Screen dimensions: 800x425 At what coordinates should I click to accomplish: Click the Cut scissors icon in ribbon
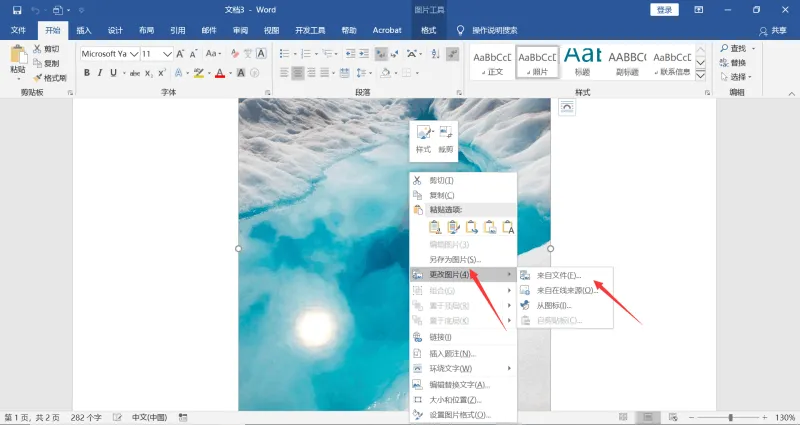tap(37, 48)
